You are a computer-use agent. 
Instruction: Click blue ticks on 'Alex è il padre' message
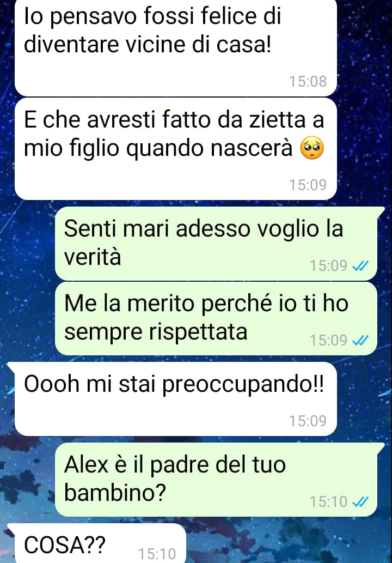pyautogui.click(x=360, y=501)
